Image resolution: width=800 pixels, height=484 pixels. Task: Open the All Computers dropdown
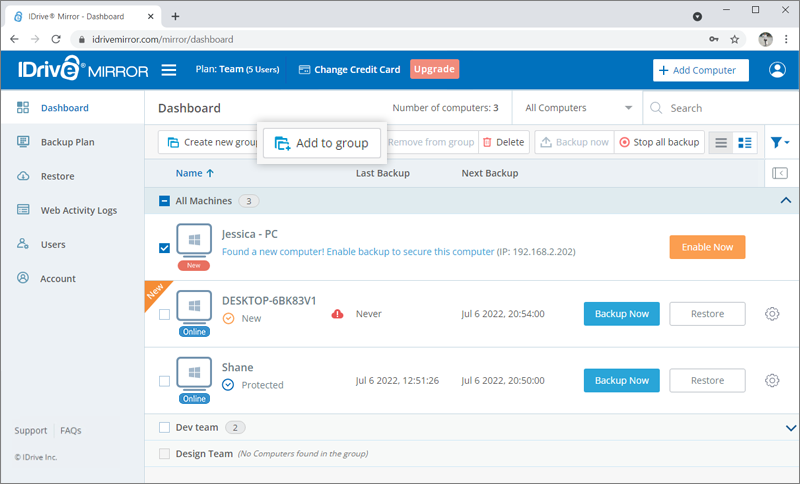click(x=578, y=108)
